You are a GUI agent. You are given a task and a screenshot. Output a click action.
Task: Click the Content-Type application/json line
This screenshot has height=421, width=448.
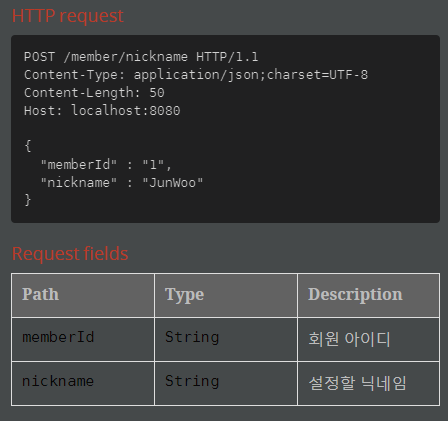tap(196, 75)
